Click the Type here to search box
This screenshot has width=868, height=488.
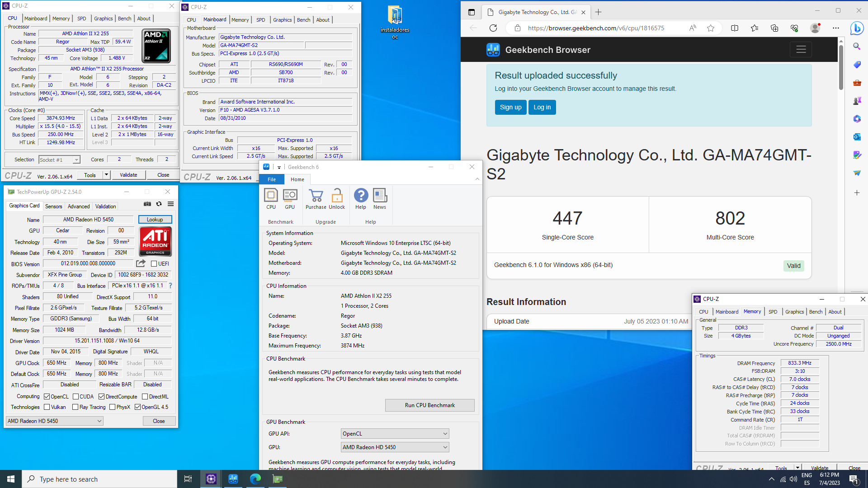tap(99, 479)
